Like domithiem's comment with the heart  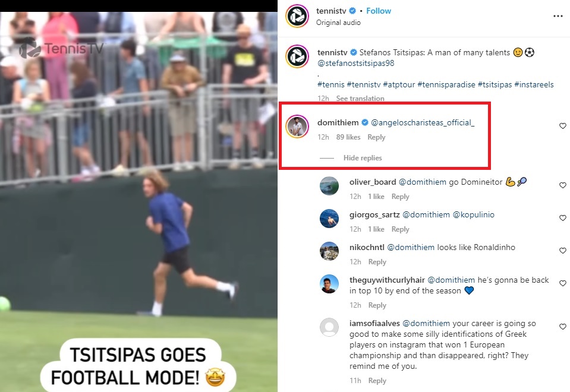click(x=563, y=126)
